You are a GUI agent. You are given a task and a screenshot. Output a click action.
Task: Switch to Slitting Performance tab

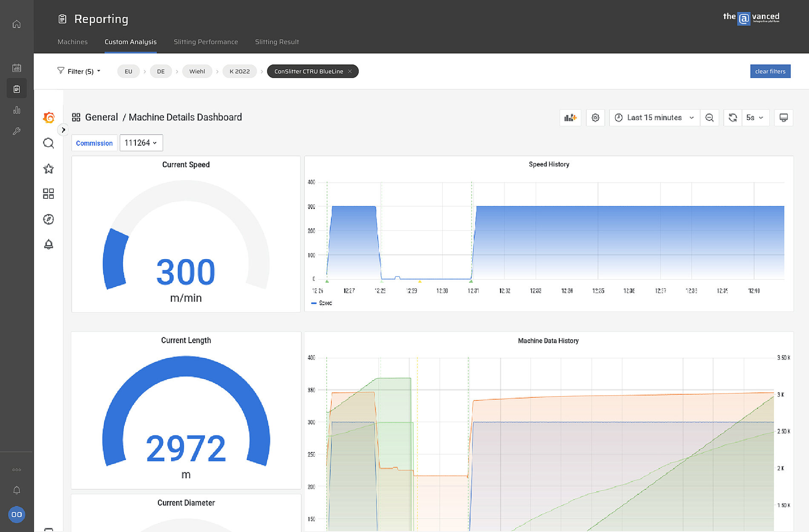click(x=206, y=42)
